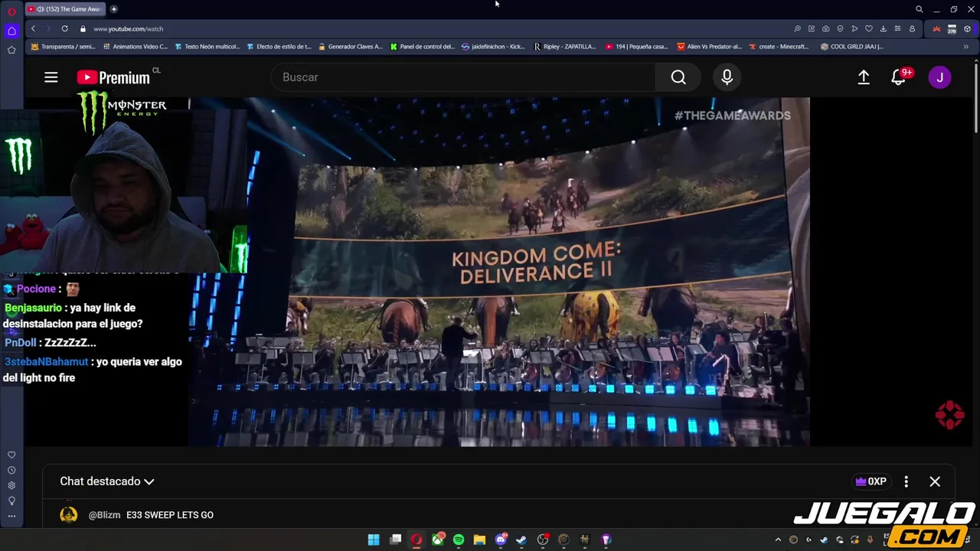This screenshot has width=980, height=551.
Task: Open three-dot more in Opera sidebar
Action: pyautogui.click(x=11, y=516)
